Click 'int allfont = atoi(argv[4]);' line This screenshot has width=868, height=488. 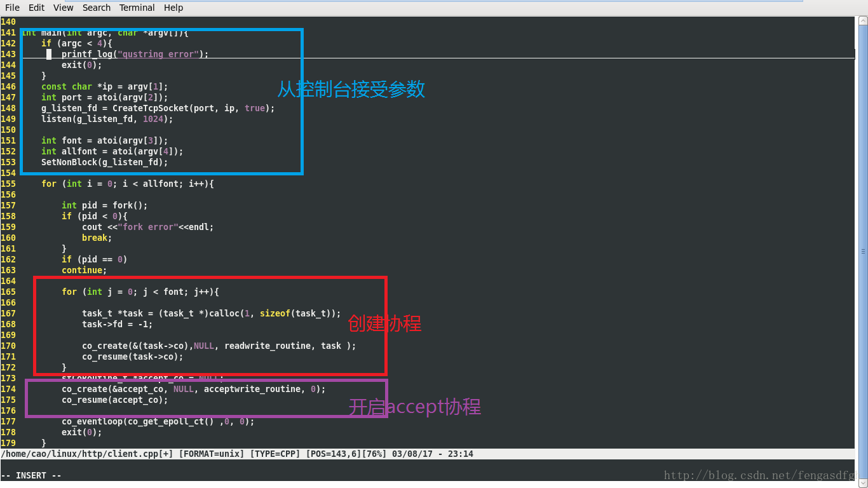112,151
